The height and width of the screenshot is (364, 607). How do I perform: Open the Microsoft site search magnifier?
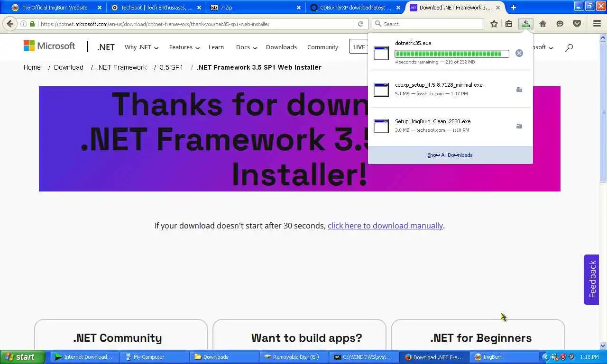pos(569,47)
